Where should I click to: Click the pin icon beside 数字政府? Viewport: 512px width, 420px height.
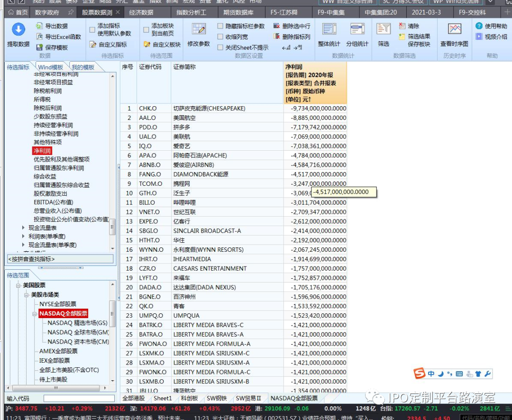(x=71, y=12)
